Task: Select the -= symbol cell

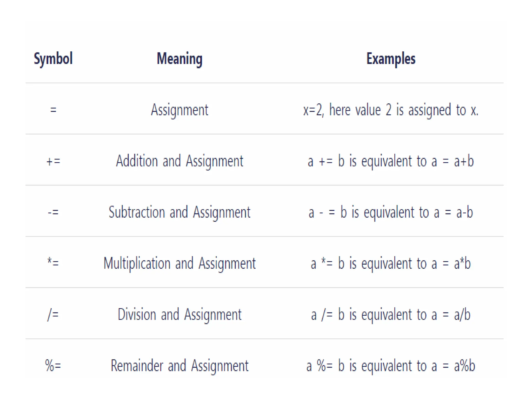Action: 53,212
